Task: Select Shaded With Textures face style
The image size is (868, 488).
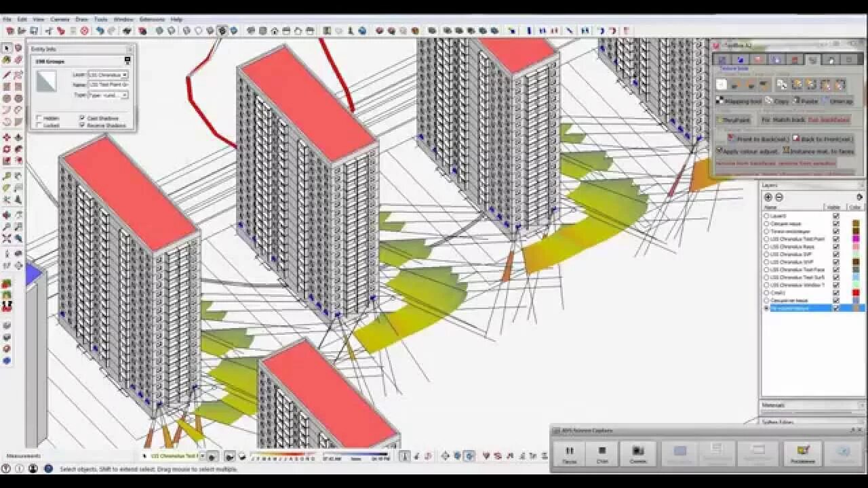Action: pyautogui.click(x=222, y=30)
